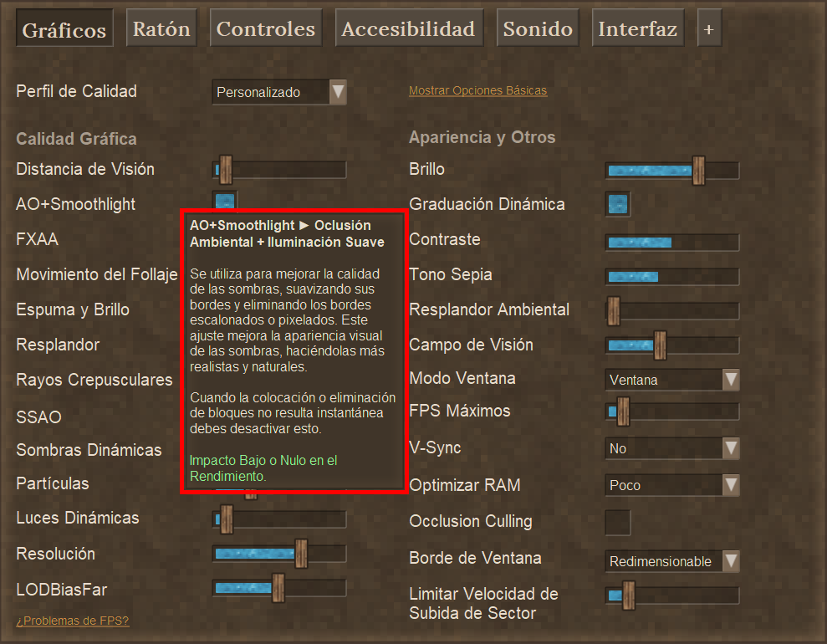Expand the Optimizar RAM dropdown
This screenshot has height=644, width=827.
tap(672, 485)
